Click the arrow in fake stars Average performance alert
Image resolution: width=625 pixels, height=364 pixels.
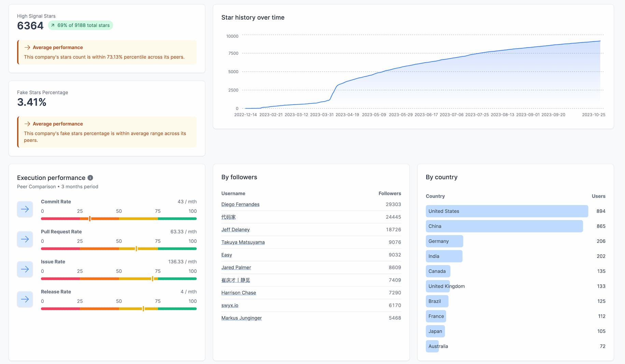click(27, 124)
